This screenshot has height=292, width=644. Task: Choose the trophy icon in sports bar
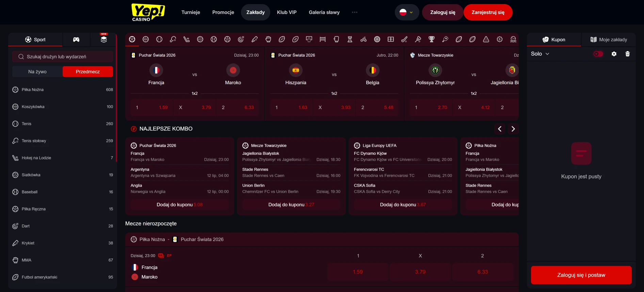pyautogui.click(x=432, y=39)
